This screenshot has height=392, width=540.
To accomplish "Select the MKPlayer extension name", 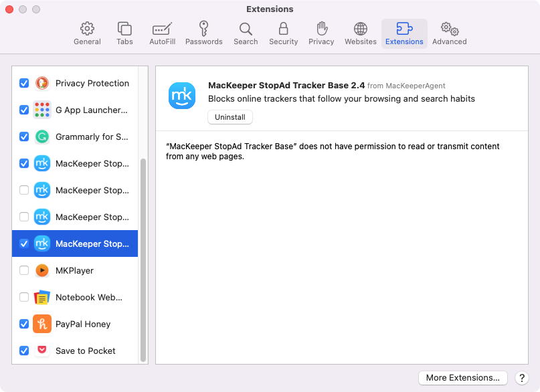I will coord(74,270).
